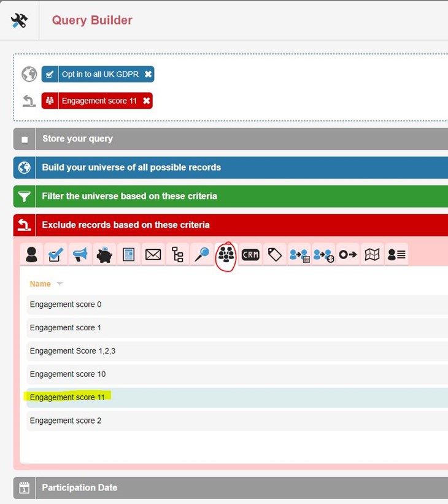Select the circle-arrow journey criteria tab
Viewport: 448px width, 504px height.
(348, 255)
